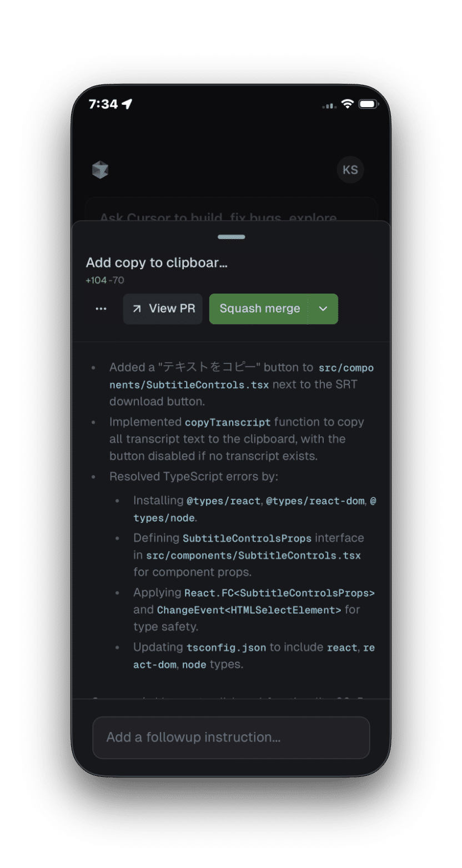Open the KS profile avatar
This screenshot has height=868, width=462.
[x=350, y=170]
